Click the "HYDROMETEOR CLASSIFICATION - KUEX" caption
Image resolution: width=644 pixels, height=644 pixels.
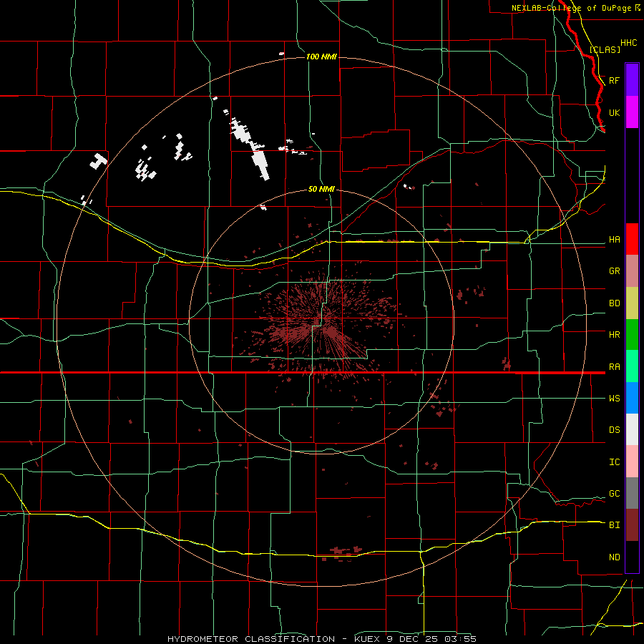[275, 639]
